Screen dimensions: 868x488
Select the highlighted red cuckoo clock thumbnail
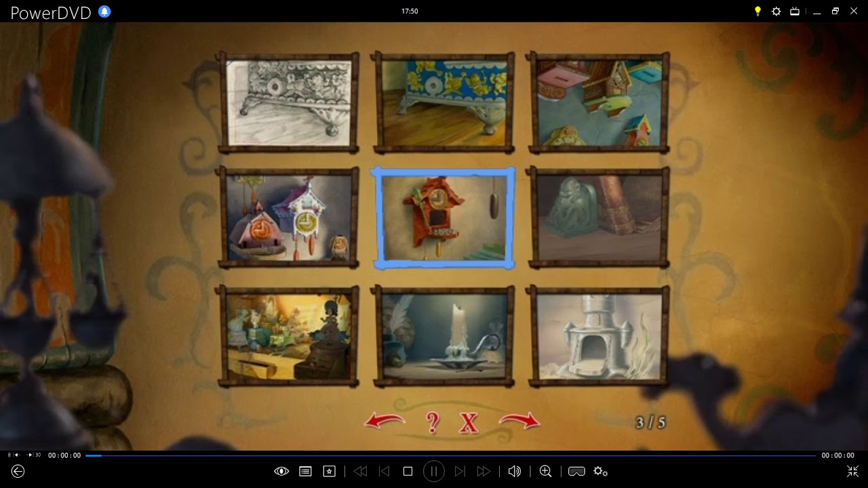coord(443,218)
